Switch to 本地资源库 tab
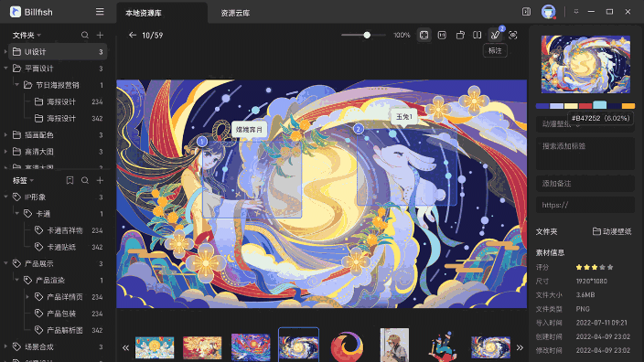 point(144,13)
